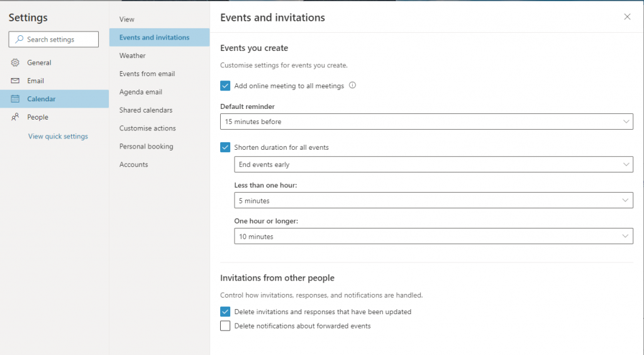The image size is (644, 355).
Task: Click the People contacts icon
Action: (15, 117)
